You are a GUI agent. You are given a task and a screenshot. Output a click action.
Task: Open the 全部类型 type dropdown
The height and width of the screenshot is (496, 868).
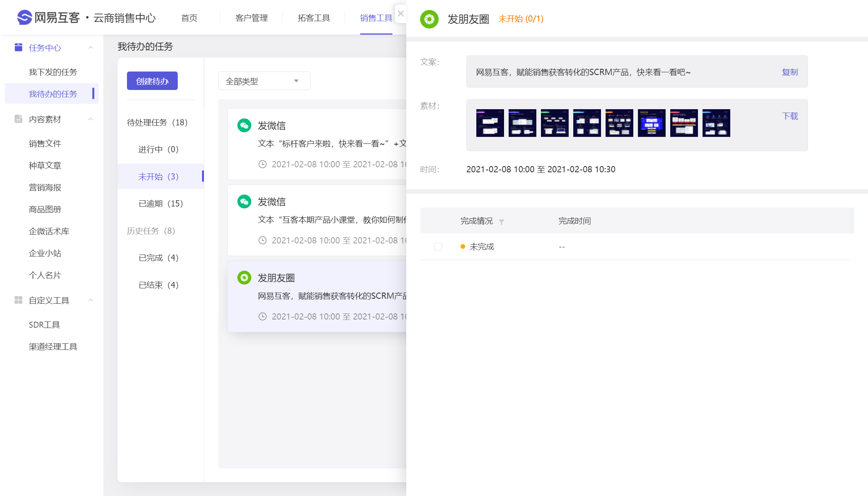pos(264,81)
